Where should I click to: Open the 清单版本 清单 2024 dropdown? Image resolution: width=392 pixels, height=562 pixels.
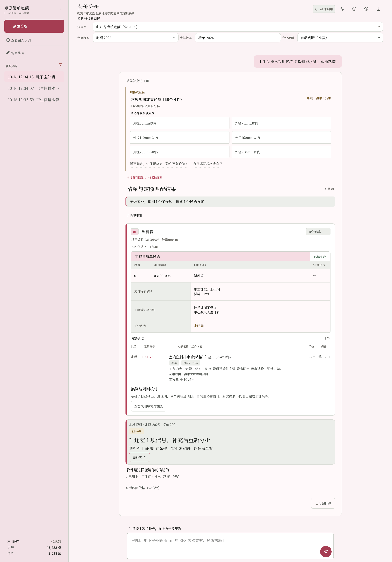pyautogui.click(x=238, y=38)
